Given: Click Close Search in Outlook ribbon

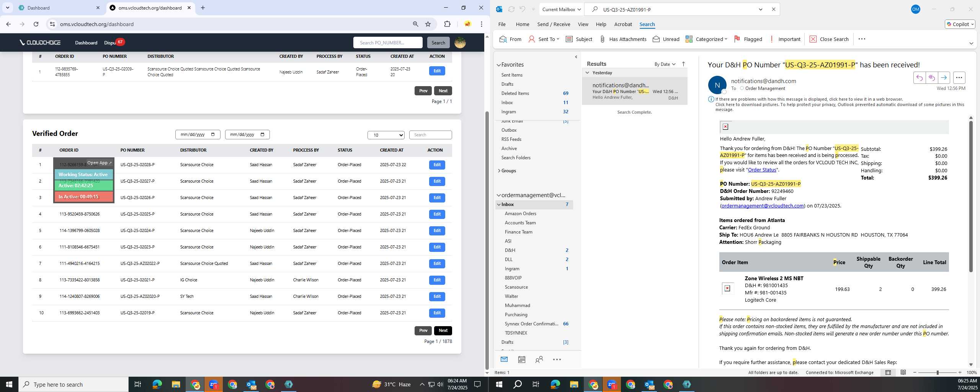Looking at the screenshot, I should point(829,39).
